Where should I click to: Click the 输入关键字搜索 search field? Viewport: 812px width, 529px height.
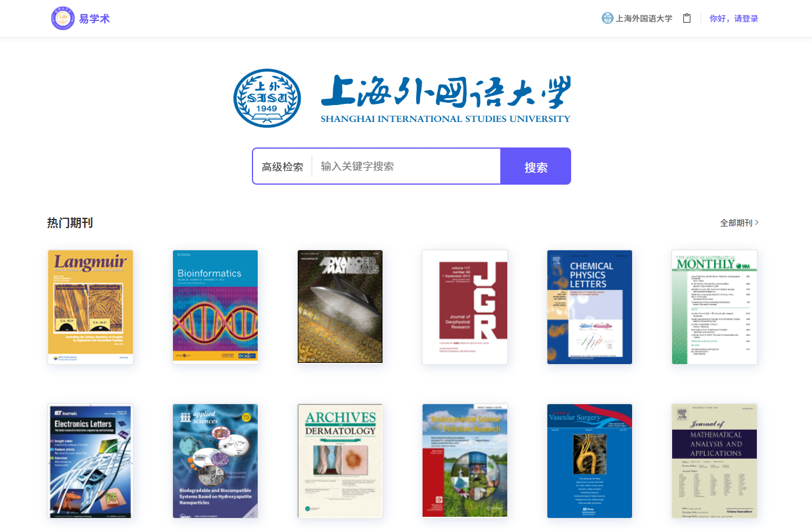coord(406,166)
